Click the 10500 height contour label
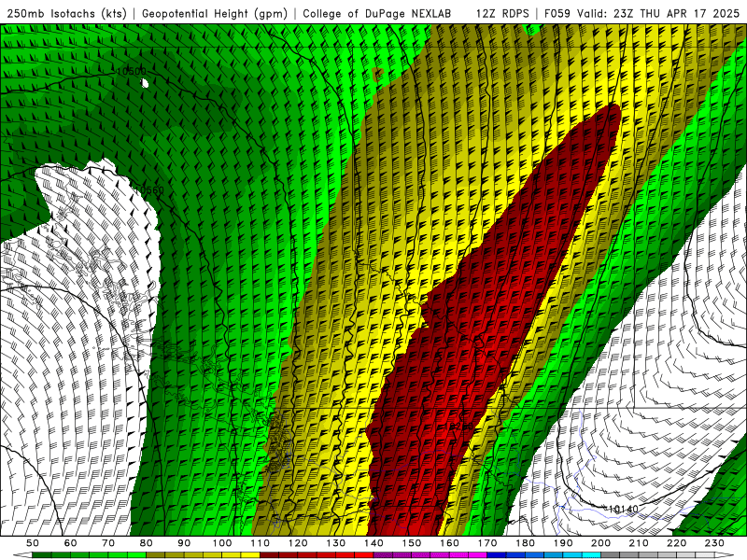The height and width of the screenshot is (560, 747). click(131, 72)
